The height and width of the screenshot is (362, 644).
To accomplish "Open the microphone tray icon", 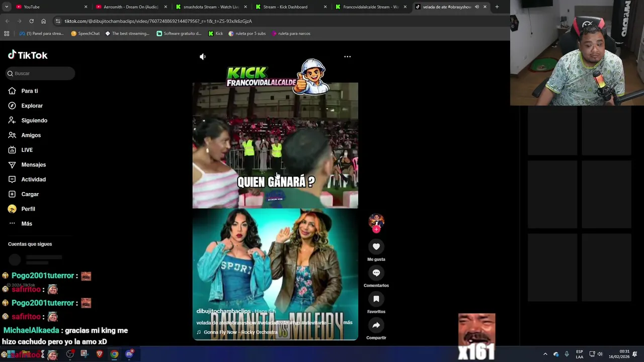I will pyautogui.click(x=567, y=354).
